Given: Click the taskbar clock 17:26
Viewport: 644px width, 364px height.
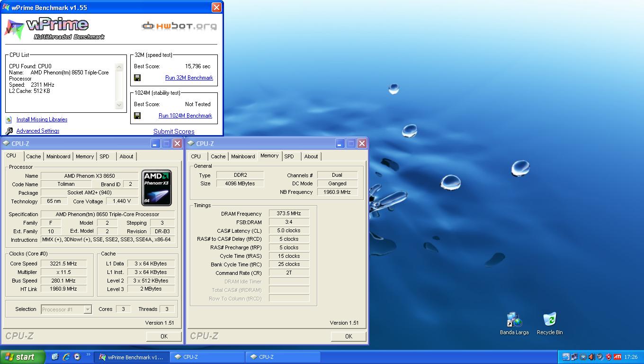Looking at the screenshot, I should pos(631,357).
